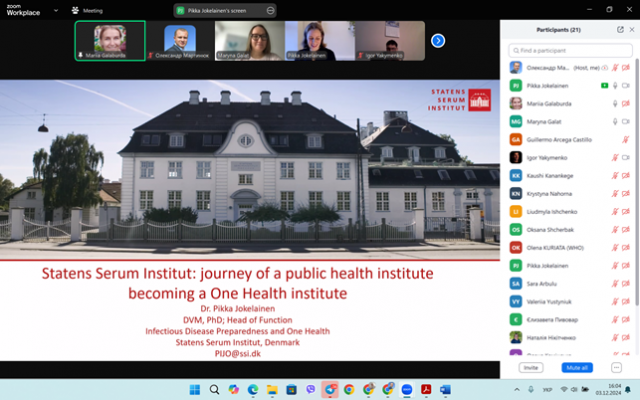640x400 pixels.
Task: Open Microsoft Word from taskbar
Action: 445,390
